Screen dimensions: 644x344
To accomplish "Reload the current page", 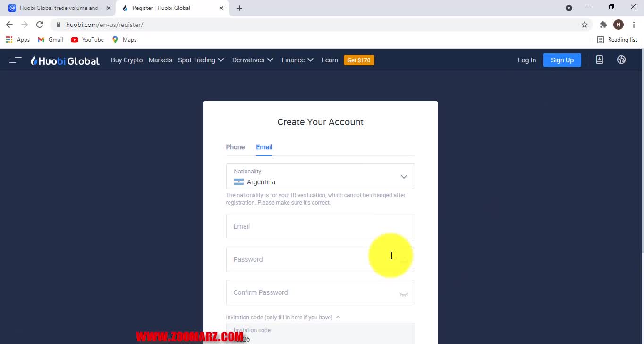I will tap(40, 25).
